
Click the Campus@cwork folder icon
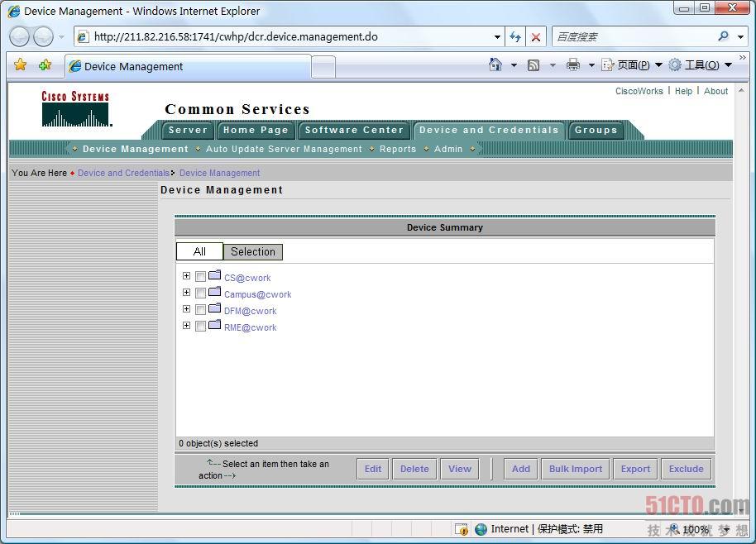tap(214, 292)
